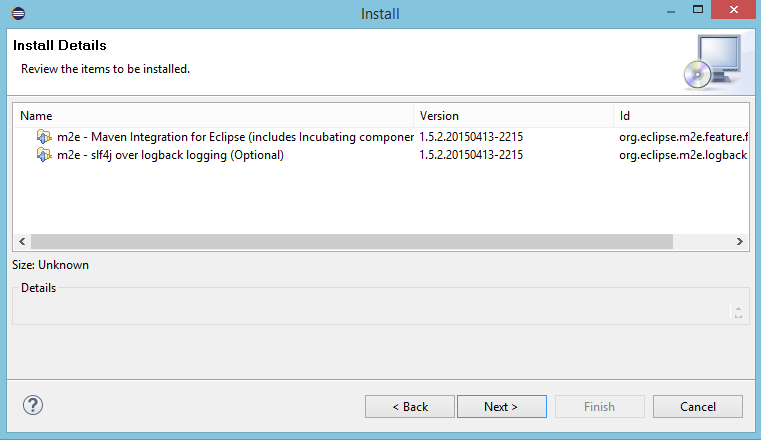Viewport: 761px width, 440px height.
Task: Proceed with the Next button
Action: pos(501,407)
